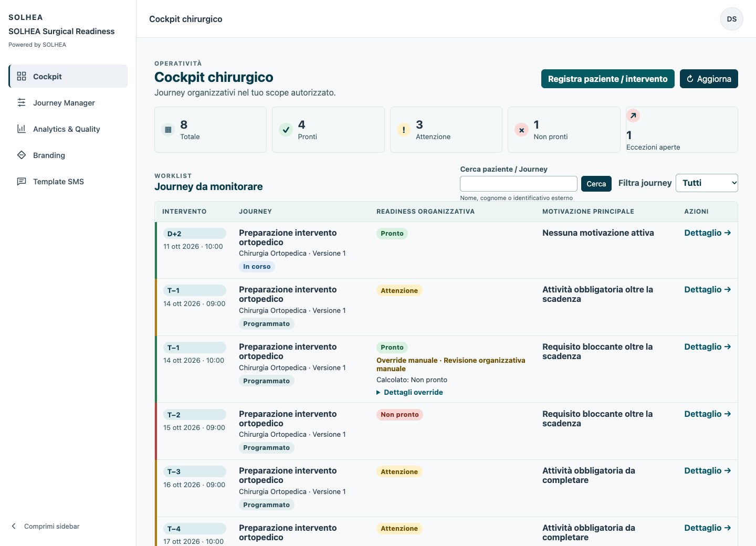Click the Cerca search button
The image size is (756, 546).
596,184
